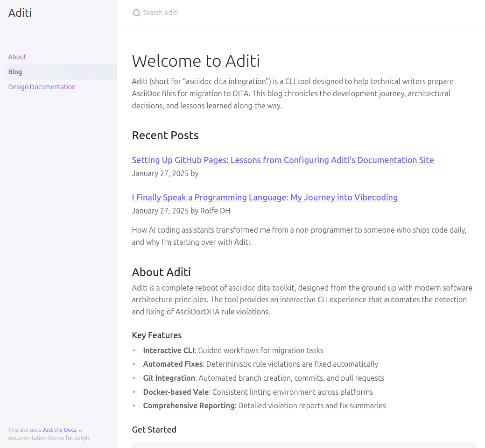This screenshot has width=485, height=448.
Task: Click the Git Integration feature bullet
Action: (x=264, y=378)
